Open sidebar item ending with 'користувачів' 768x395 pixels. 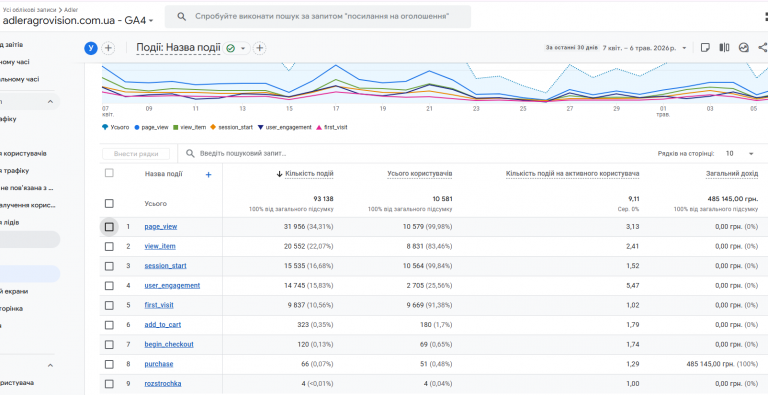(x=24, y=153)
